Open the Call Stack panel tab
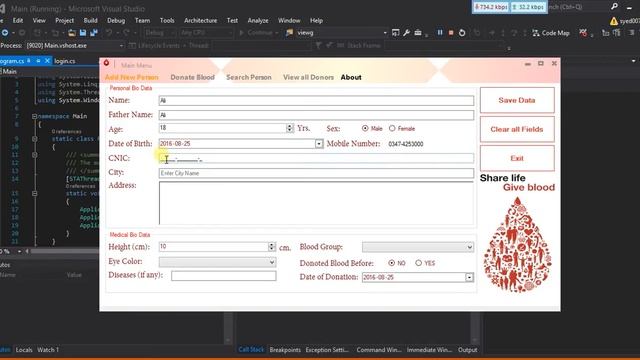 (x=251, y=350)
